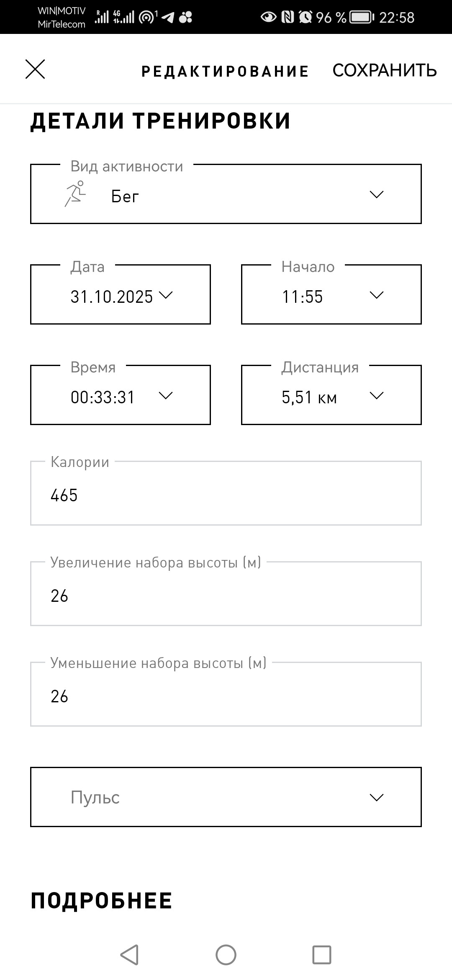The height and width of the screenshot is (980, 452).
Task: Open the Дистанция 5,51 км selector
Action: 331,395
